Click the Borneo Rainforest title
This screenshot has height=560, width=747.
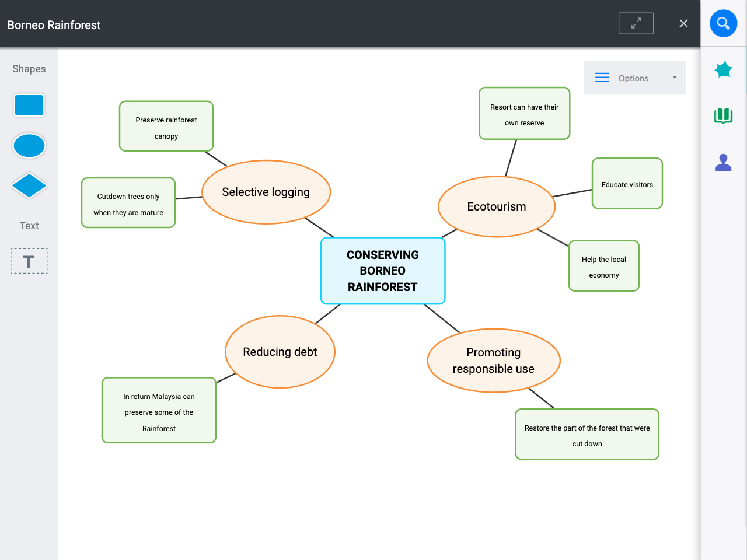[x=54, y=24]
